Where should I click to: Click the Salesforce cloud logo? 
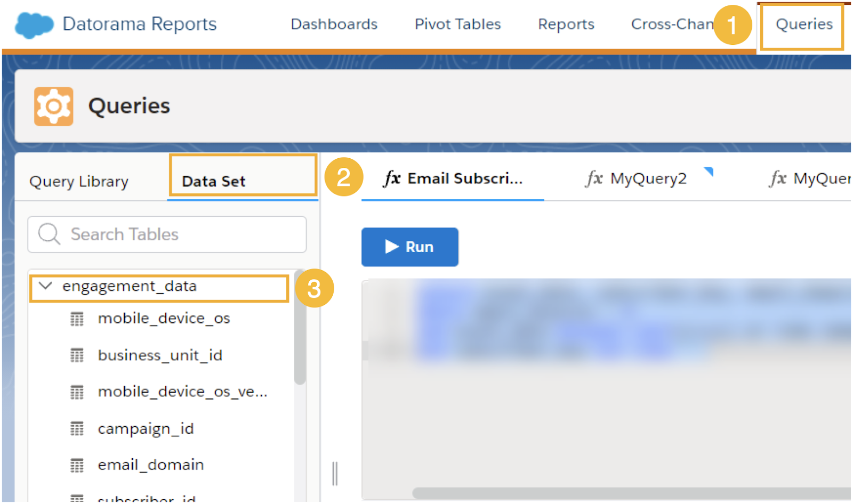(34, 25)
